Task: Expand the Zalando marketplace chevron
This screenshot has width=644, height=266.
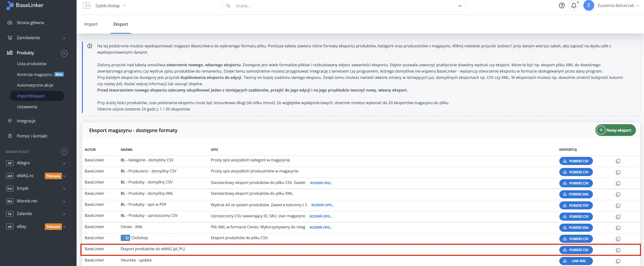Action: (64, 214)
